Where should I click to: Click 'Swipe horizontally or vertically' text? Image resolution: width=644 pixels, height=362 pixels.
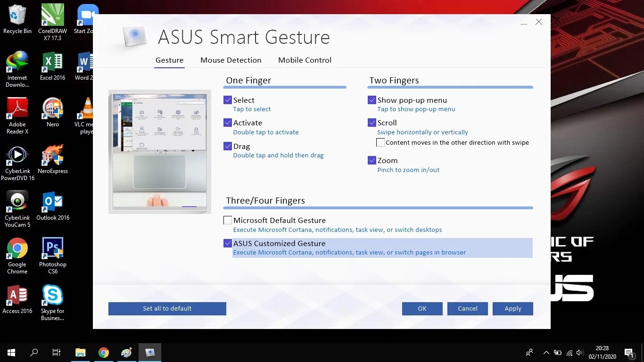coord(422,132)
